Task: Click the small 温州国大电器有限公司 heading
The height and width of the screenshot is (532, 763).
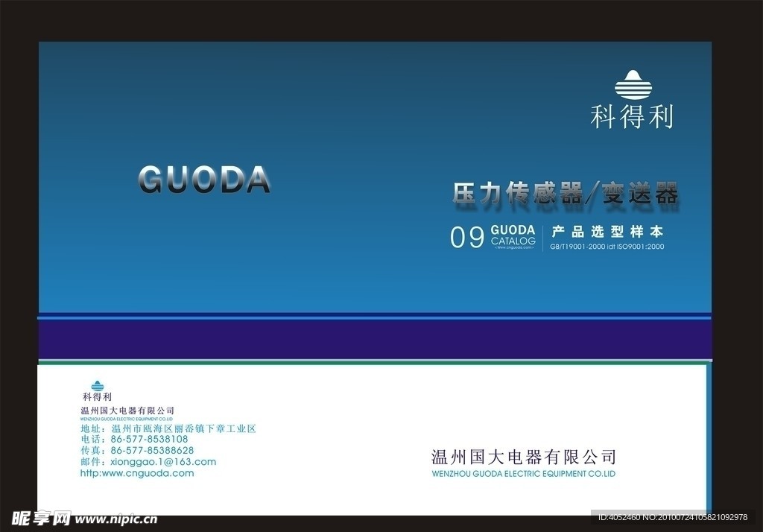Action: tap(127, 411)
